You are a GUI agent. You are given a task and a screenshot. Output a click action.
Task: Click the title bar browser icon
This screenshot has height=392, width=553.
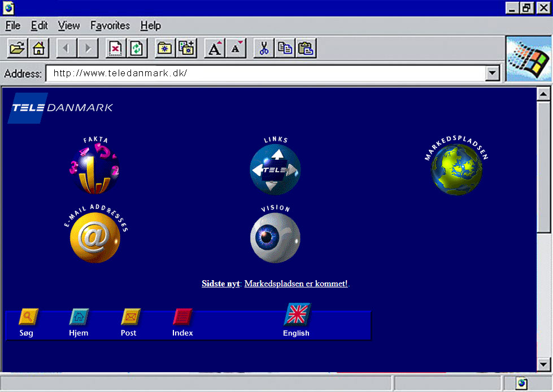8,8
